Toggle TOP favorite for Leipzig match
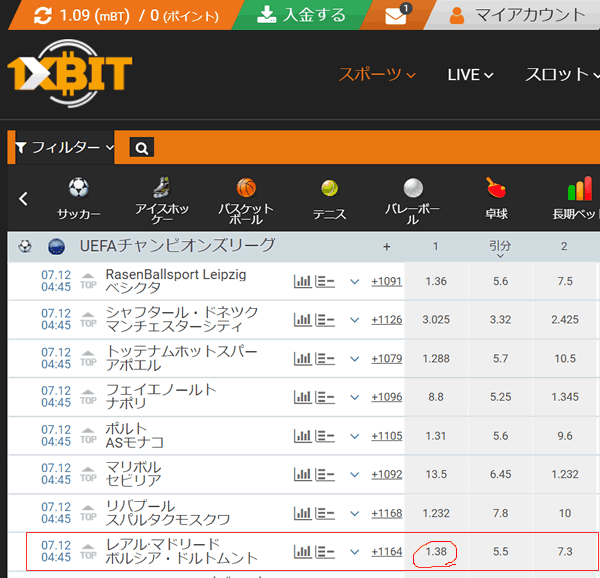This screenshot has width=600, height=578. [x=88, y=281]
